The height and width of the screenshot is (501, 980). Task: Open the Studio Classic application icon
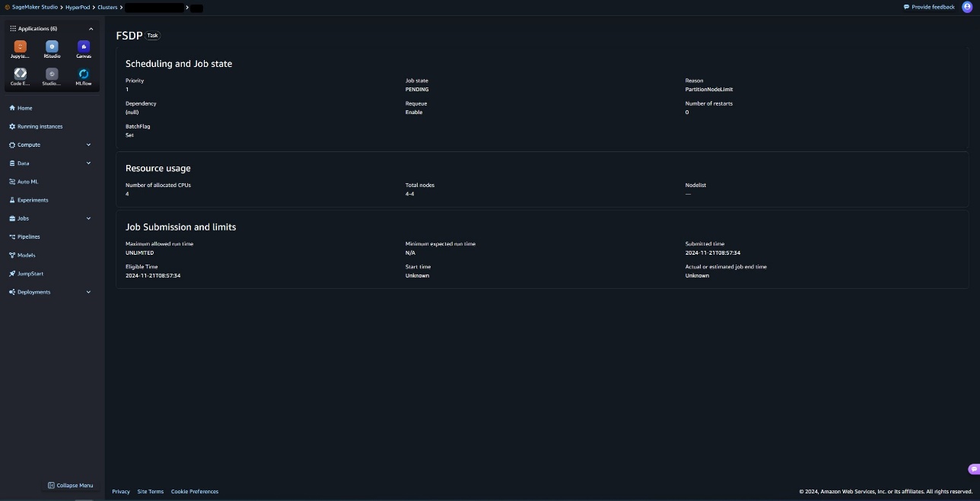click(x=52, y=75)
